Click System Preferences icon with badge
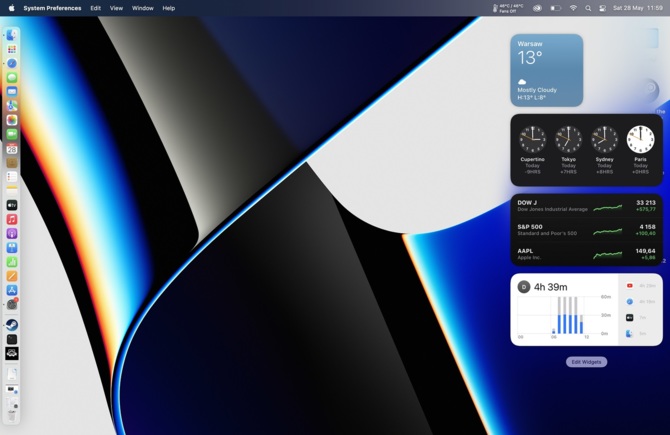Viewport: 670px width, 435px height. click(x=12, y=304)
